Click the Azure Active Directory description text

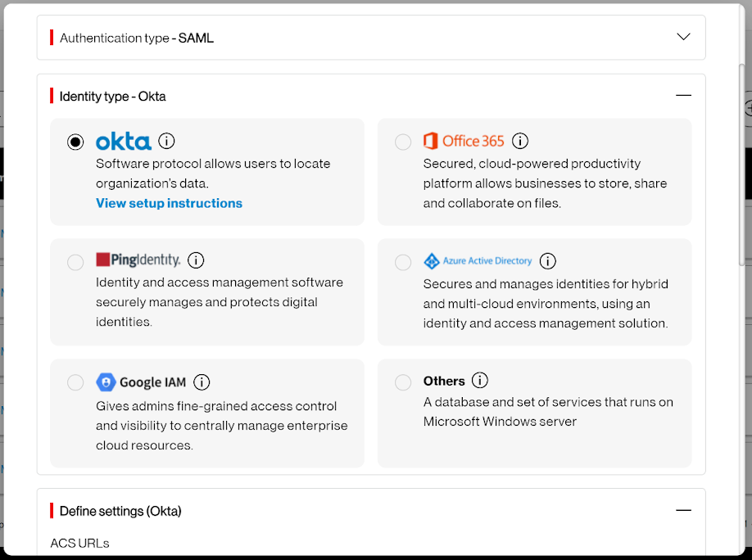tap(546, 304)
